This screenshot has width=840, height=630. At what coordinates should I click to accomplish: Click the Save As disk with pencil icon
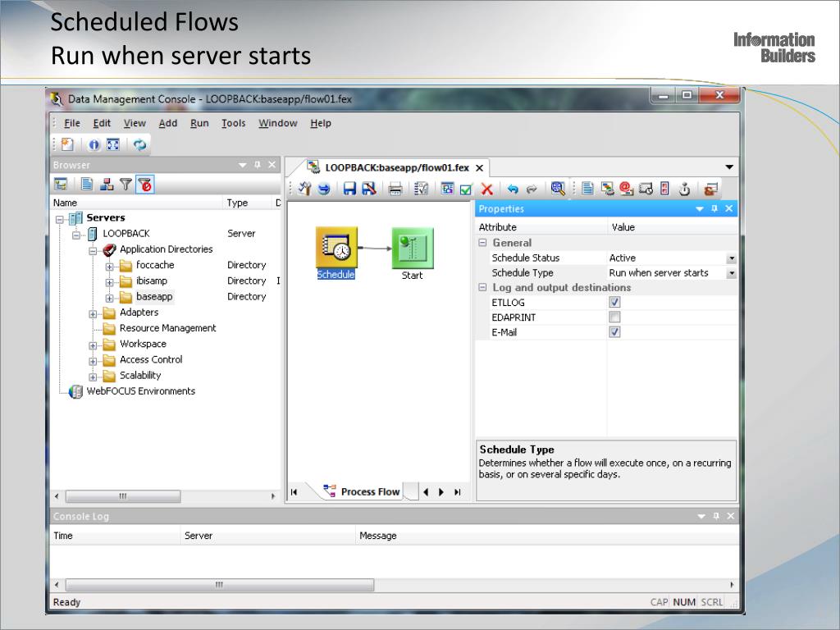pos(369,189)
